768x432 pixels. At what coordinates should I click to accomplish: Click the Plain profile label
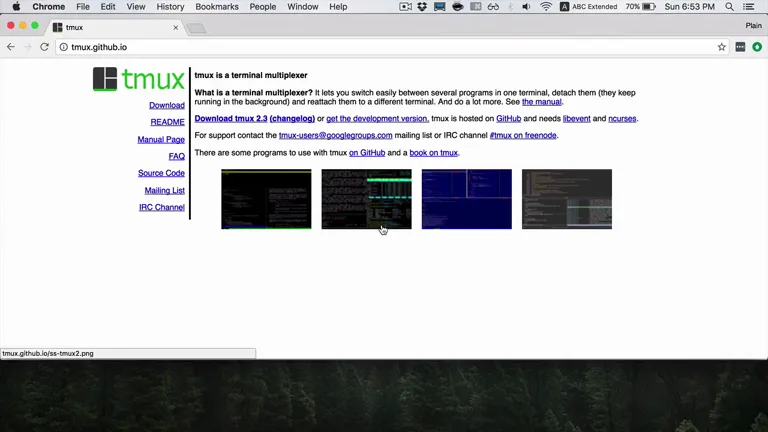coord(753,25)
